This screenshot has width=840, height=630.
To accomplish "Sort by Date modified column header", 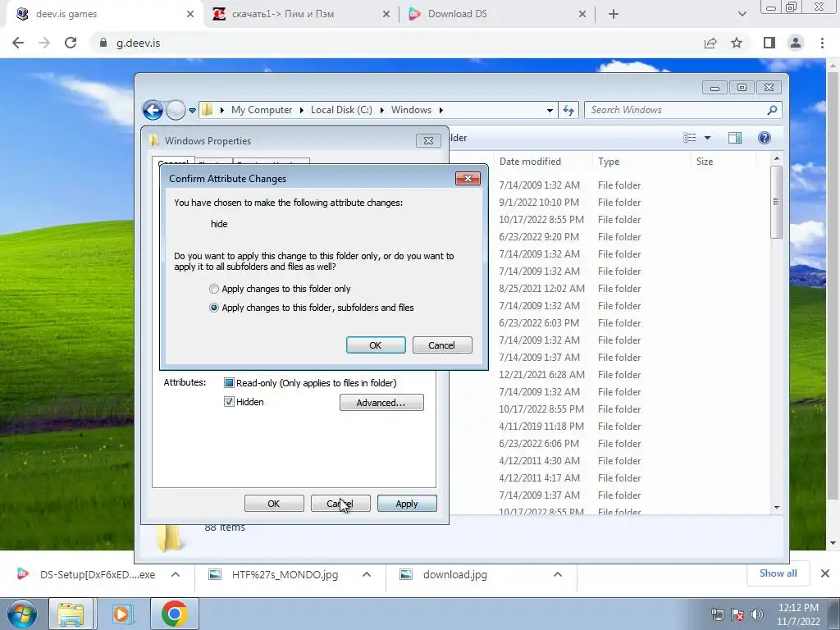I will click(x=545, y=162).
